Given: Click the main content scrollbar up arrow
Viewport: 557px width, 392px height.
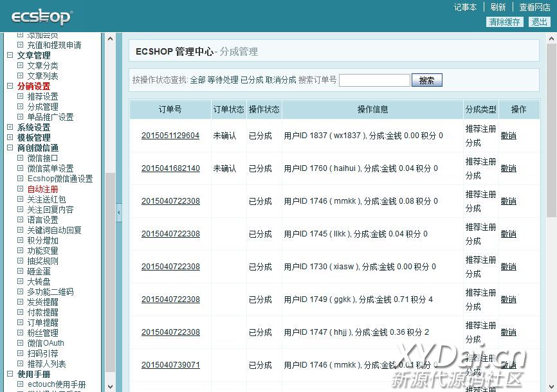Looking at the screenshot, I should pos(552,39).
